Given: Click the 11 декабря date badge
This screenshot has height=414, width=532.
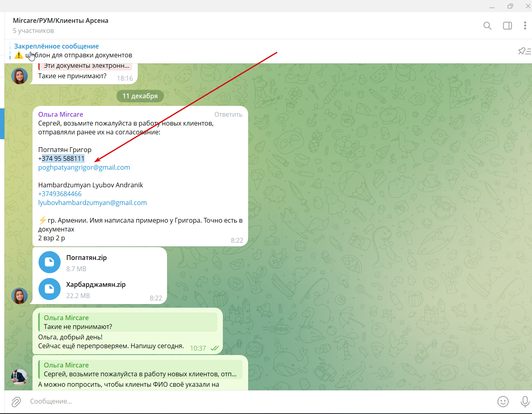Looking at the screenshot, I should point(140,96).
